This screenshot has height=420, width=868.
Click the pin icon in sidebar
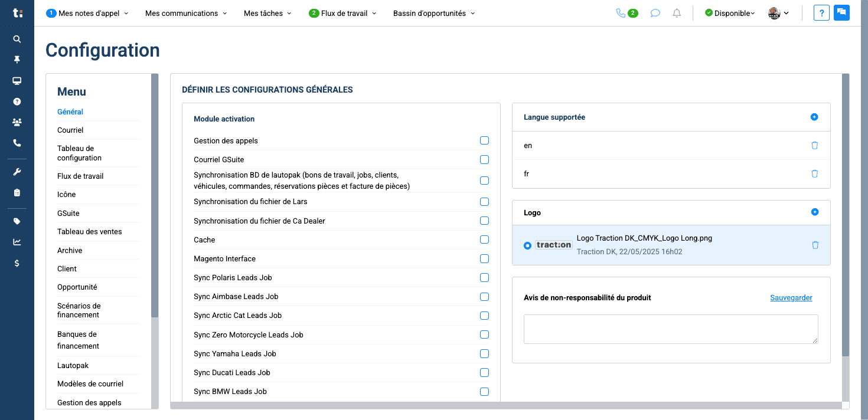[17, 60]
